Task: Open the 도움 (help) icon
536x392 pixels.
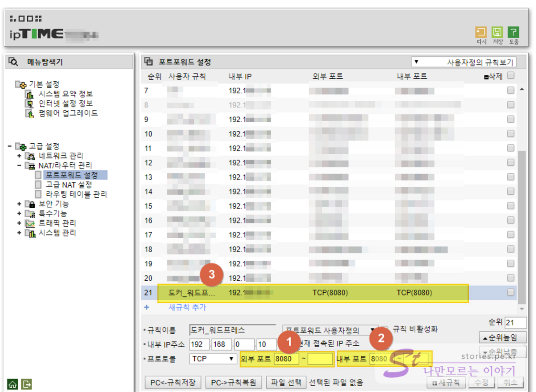Action: 513,32
